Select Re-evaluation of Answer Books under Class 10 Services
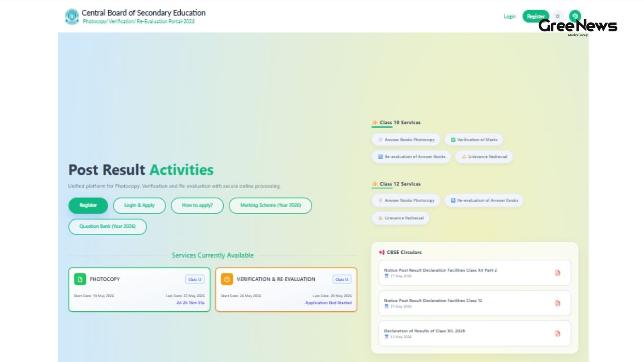Viewport: 644px width, 362px height. [411, 157]
